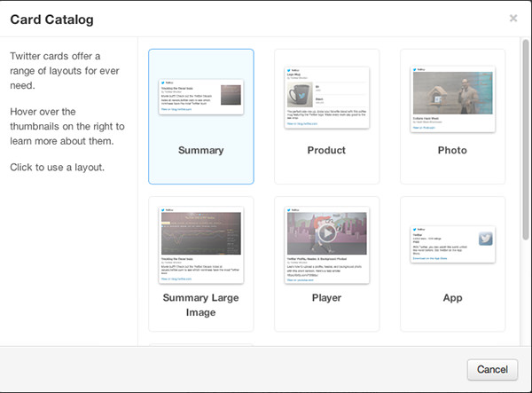Click the small square image in Summary preview
Screen dimensions: 532x393
(231, 95)
